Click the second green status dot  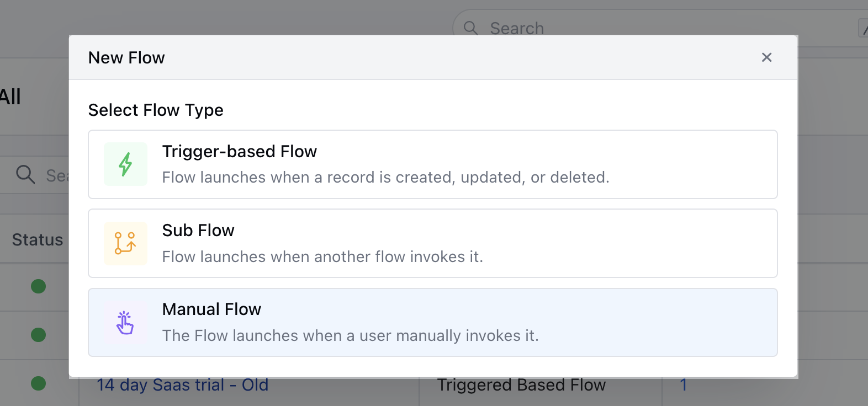38,335
